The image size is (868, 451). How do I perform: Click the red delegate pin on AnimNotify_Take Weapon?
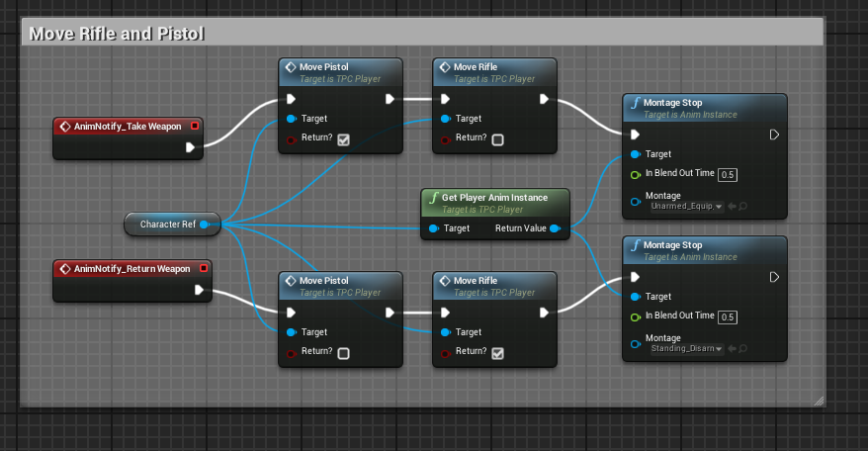click(x=195, y=126)
